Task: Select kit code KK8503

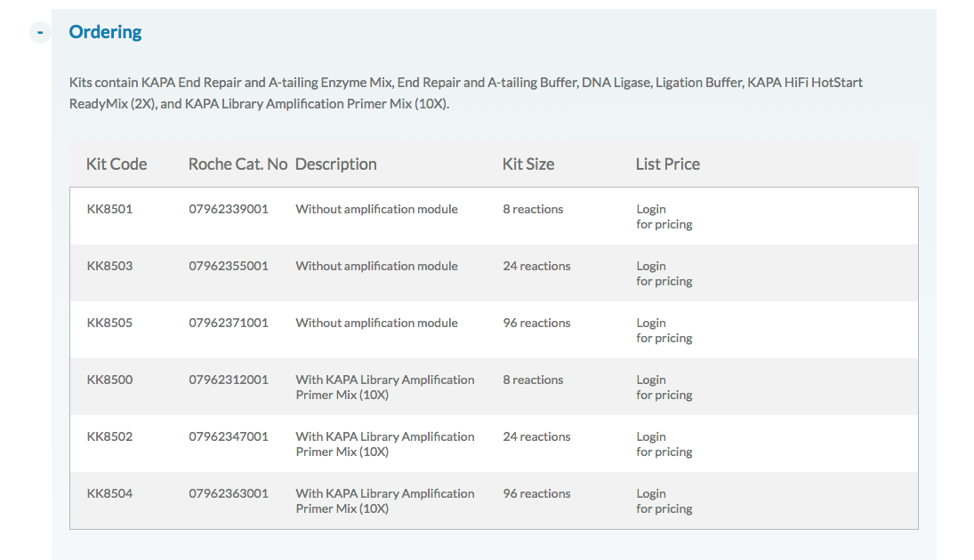Action: 109,266
